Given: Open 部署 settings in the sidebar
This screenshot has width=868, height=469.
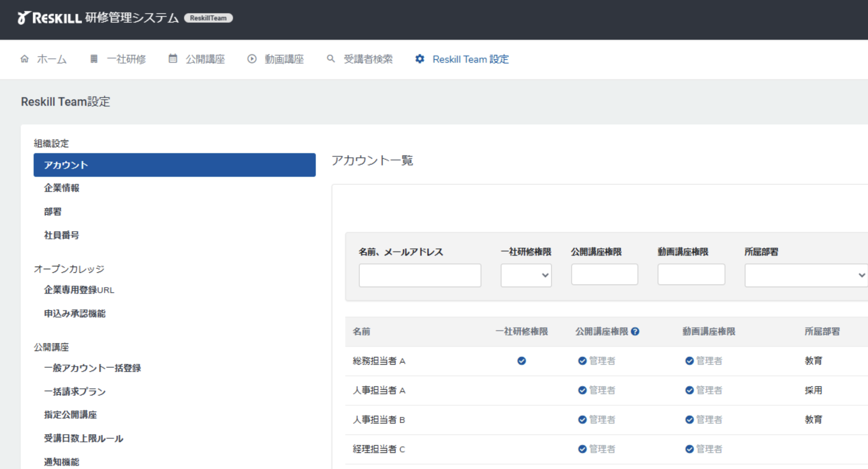Looking at the screenshot, I should tap(53, 212).
